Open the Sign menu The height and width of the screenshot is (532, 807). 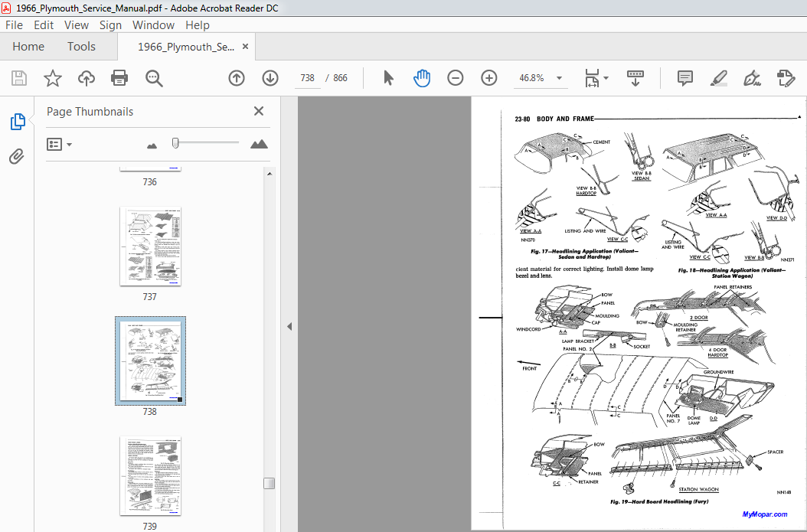pos(110,24)
